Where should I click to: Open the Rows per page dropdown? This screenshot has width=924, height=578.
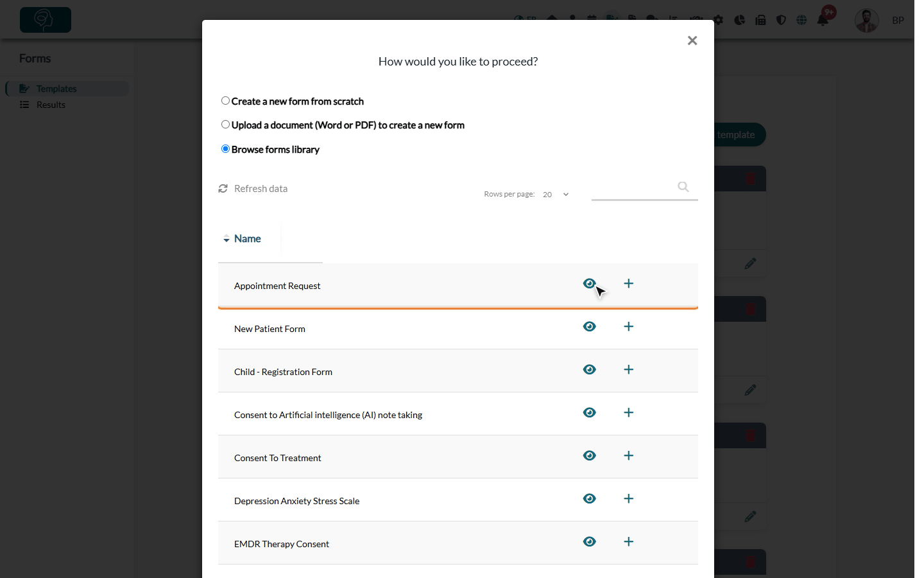point(556,195)
